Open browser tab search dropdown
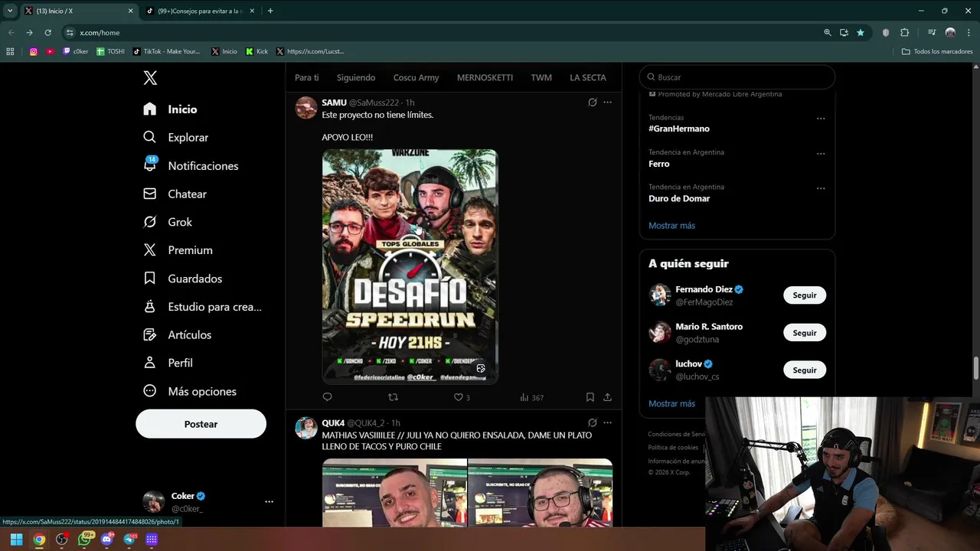Image resolution: width=980 pixels, height=551 pixels. point(10,11)
